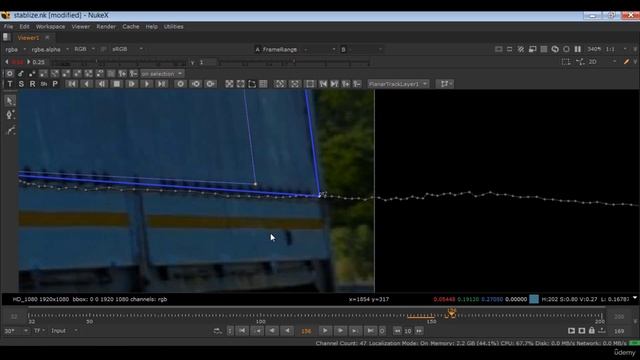The height and width of the screenshot is (360, 640).
Task: Open the TF timeline display dropdown
Action: tap(39, 331)
